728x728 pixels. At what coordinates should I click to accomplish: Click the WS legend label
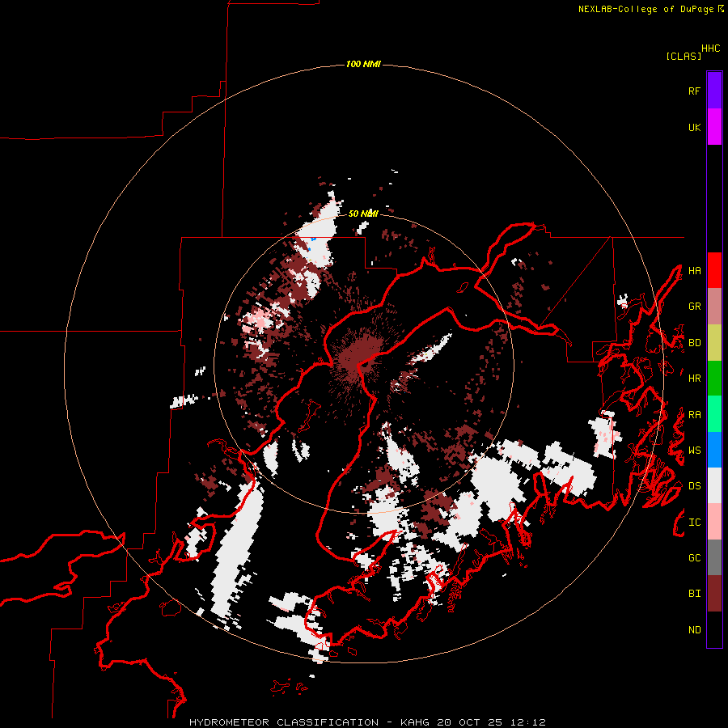point(694,450)
